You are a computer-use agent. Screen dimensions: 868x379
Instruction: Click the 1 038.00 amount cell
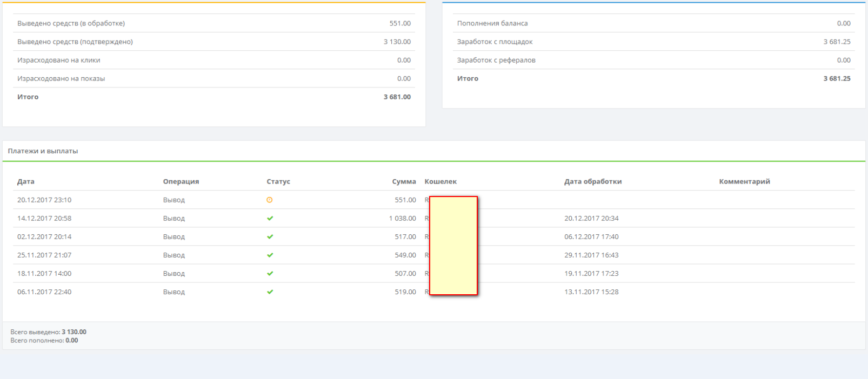point(402,218)
